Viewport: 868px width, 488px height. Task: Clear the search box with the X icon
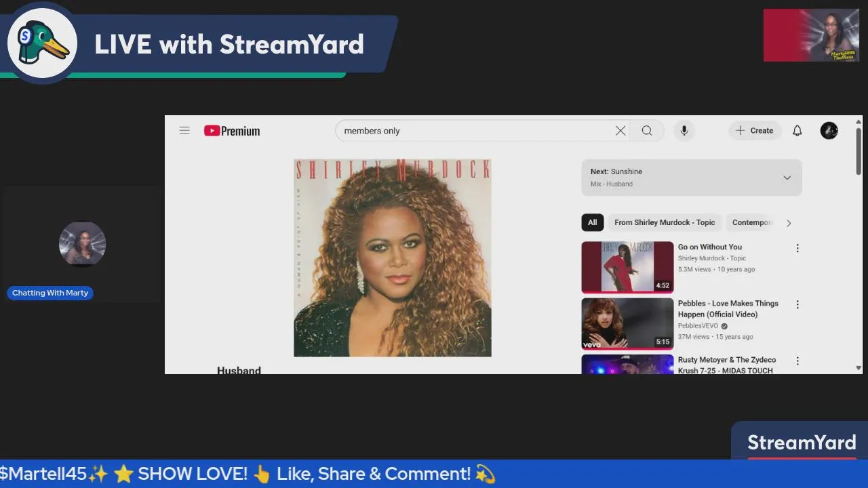pos(620,131)
